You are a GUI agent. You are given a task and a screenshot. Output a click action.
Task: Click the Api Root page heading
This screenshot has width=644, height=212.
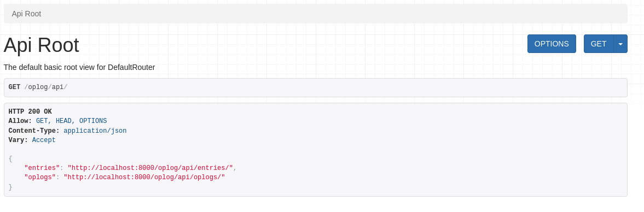pyautogui.click(x=41, y=45)
